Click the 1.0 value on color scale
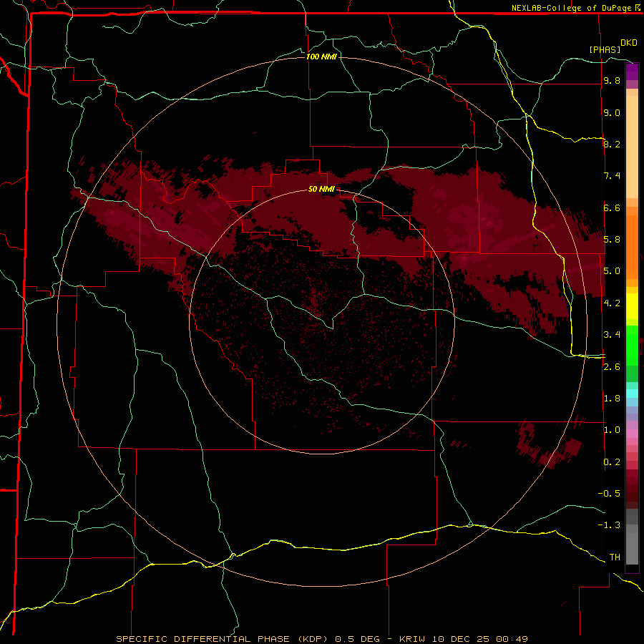 pos(612,430)
